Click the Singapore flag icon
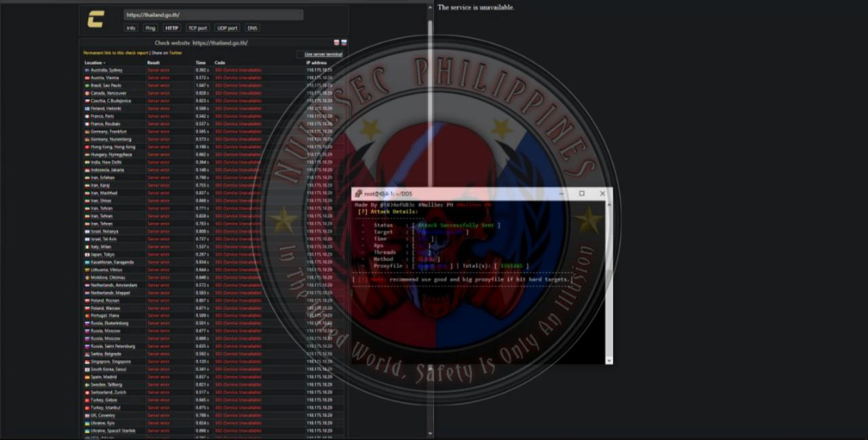 tap(87, 362)
